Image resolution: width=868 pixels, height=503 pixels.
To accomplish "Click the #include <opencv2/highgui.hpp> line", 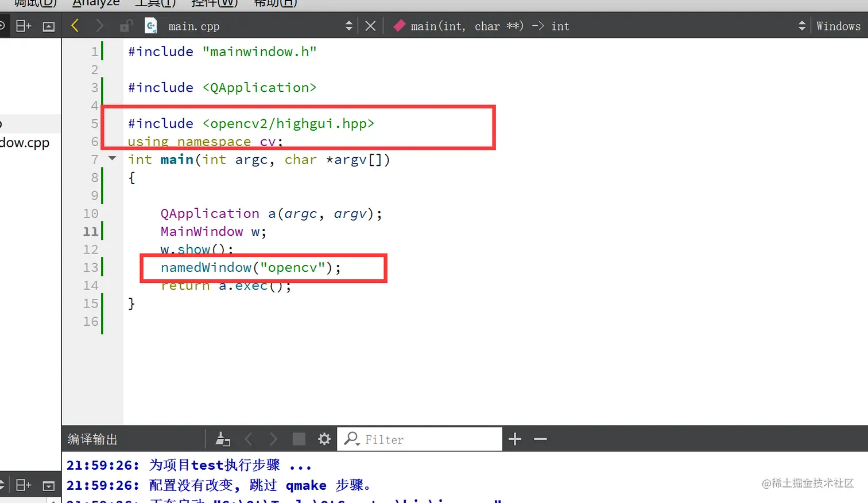I will (251, 123).
